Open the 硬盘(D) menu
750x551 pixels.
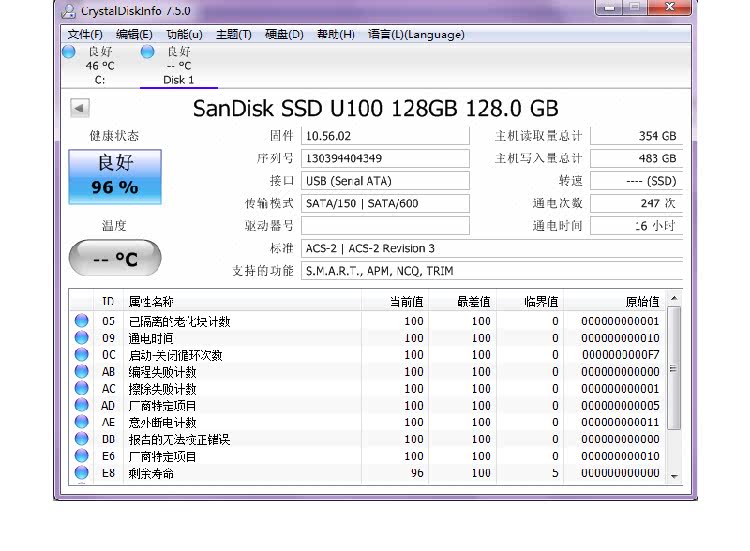pos(284,34)
